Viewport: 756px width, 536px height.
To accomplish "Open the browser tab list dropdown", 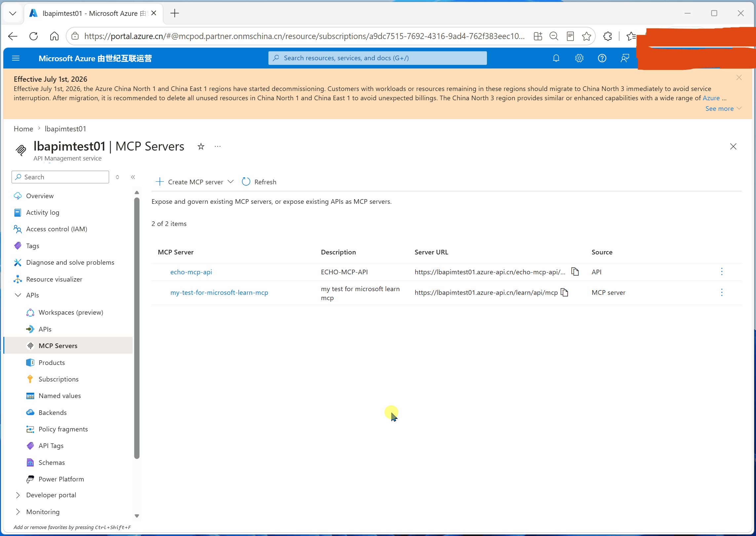I will click(x=13, y=13).
